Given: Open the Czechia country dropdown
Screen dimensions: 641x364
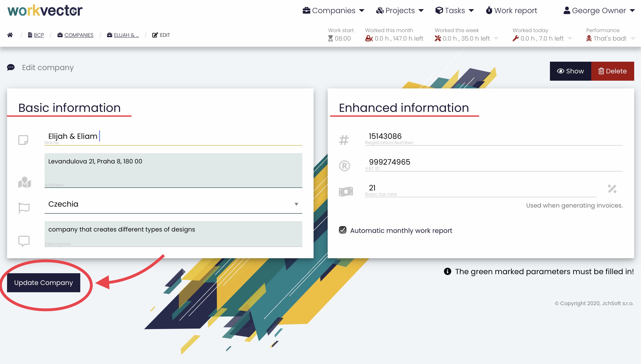Looking at the screenshot, I should tap(173, 204).
